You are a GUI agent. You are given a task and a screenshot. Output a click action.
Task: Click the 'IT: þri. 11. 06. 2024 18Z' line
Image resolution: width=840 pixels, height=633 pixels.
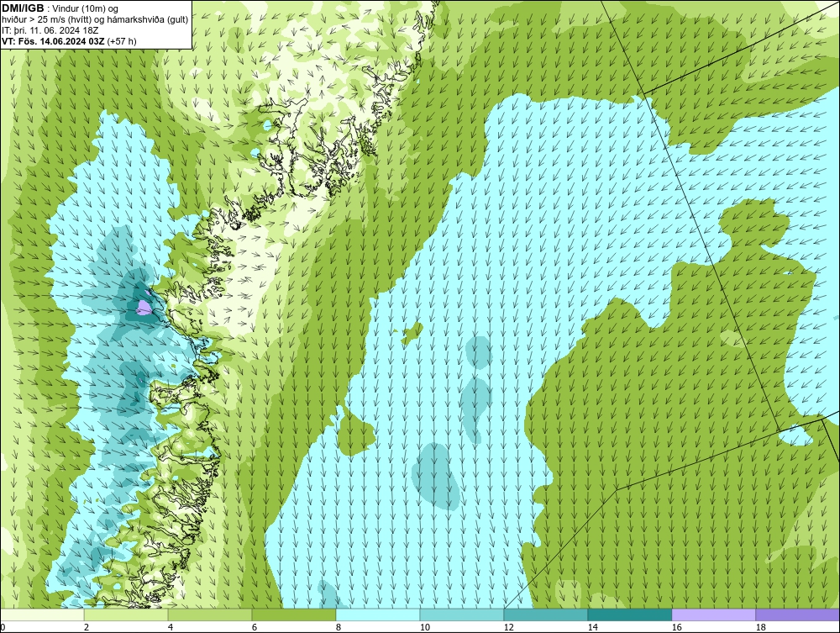tap(50, 30)
